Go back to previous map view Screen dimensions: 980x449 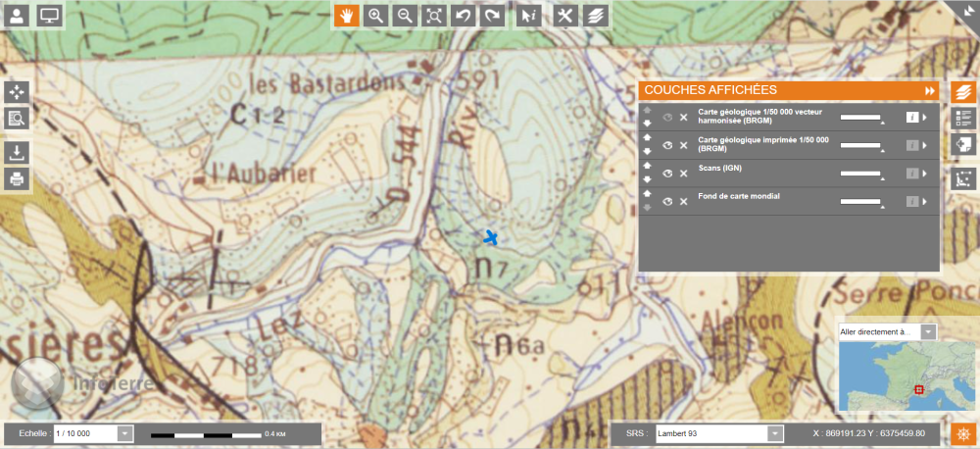464,15
